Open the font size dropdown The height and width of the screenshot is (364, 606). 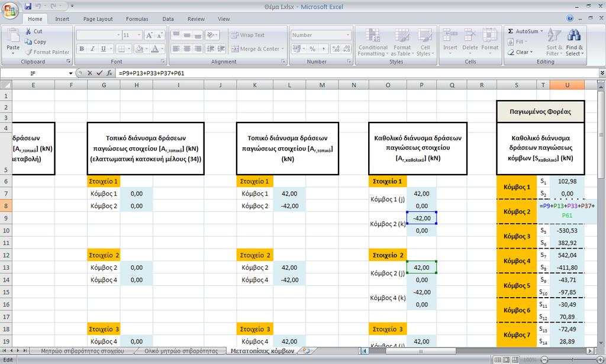[139, 35]
